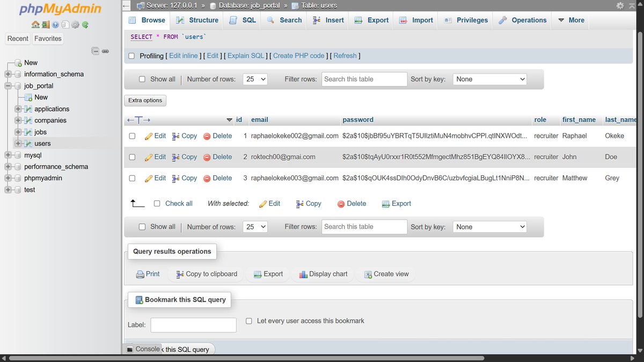Click Create view
The image size is (644, 362).
pos(386,274)
